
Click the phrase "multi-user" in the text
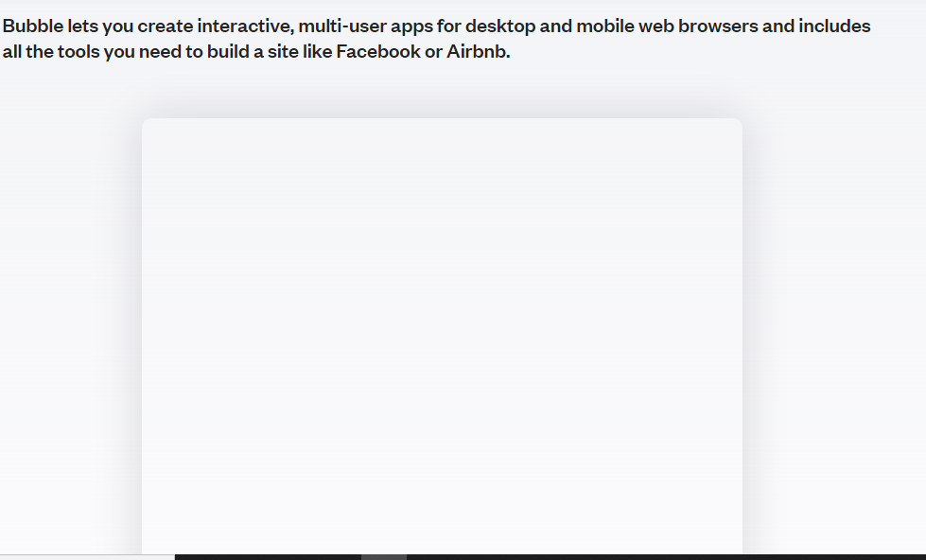point(342,26)
